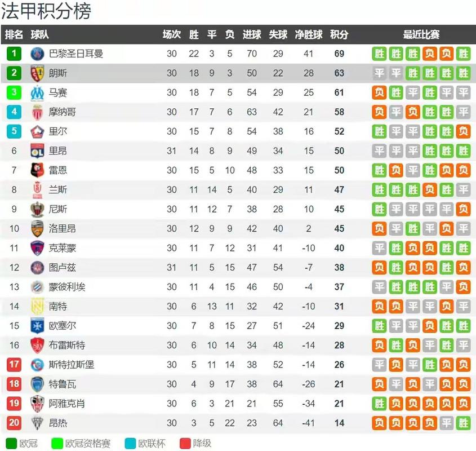
Task: Click 朗斯 most recent match result badge
Action: 463,73
